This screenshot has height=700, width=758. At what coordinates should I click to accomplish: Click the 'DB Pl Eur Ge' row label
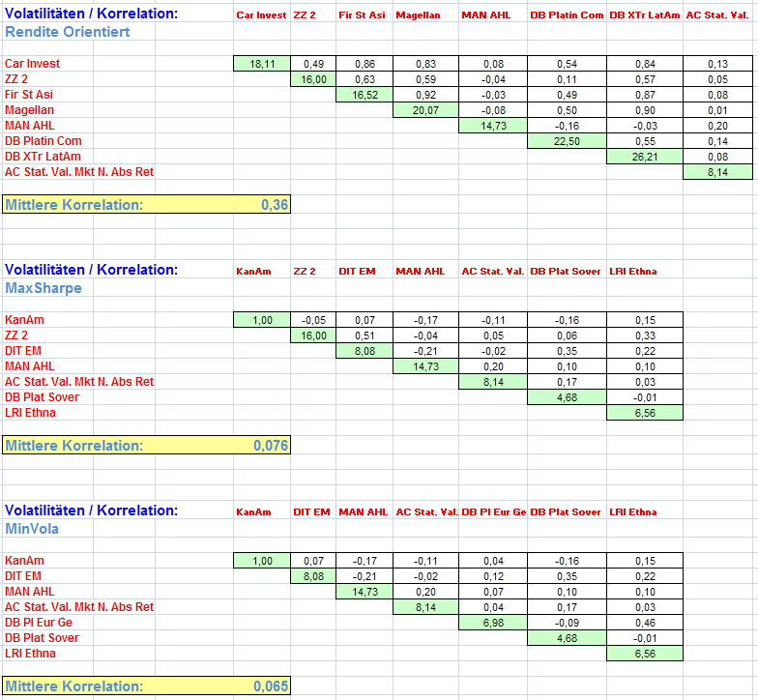(39, 623)
